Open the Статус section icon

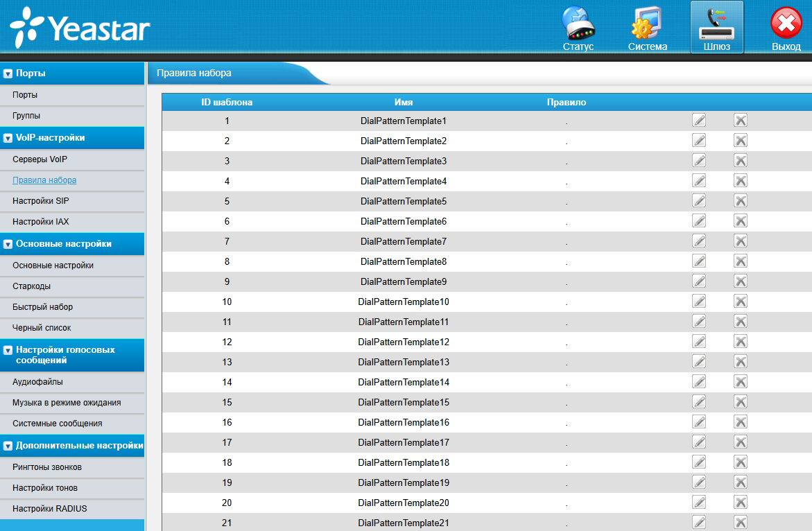(578, 28)
